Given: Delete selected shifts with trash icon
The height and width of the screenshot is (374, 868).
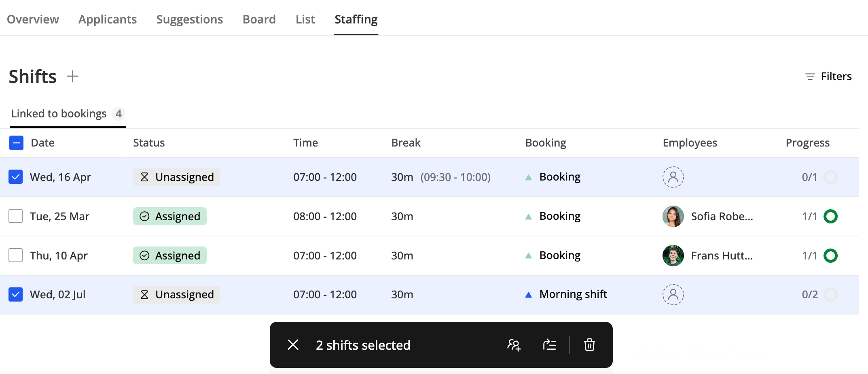Looking at the screenshot, I should point(589,345).
